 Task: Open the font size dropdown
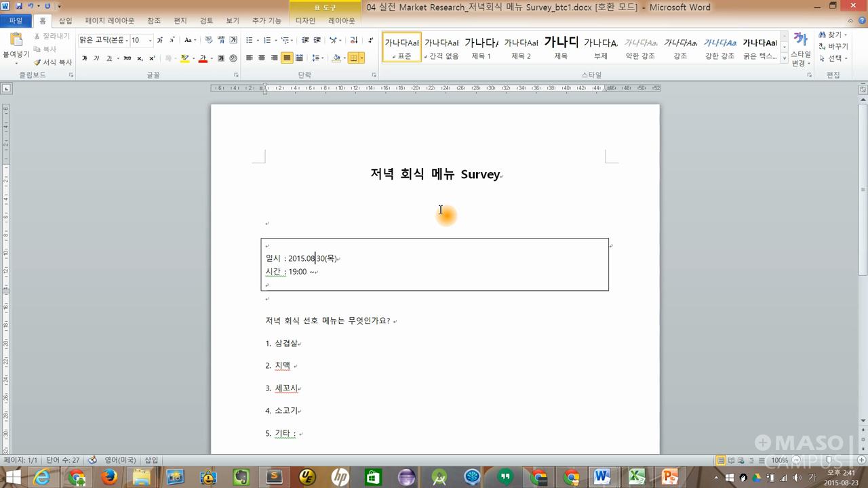[151, 40]
